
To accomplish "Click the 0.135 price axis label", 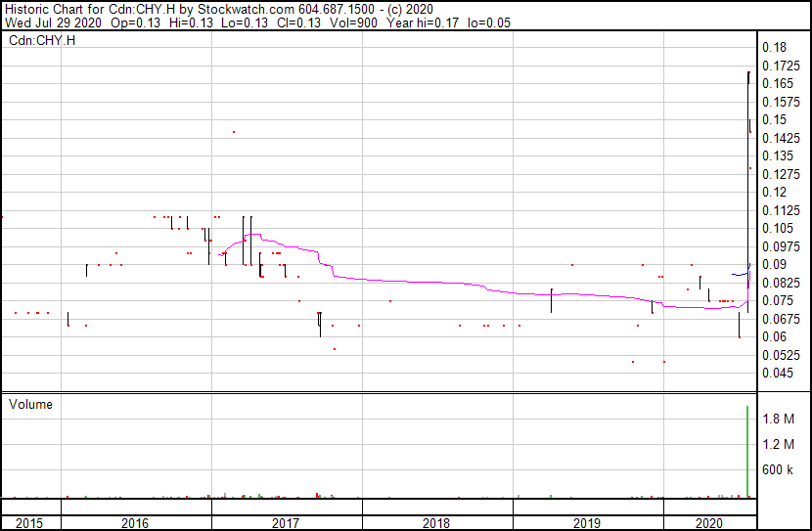I will tap(778, 155).
